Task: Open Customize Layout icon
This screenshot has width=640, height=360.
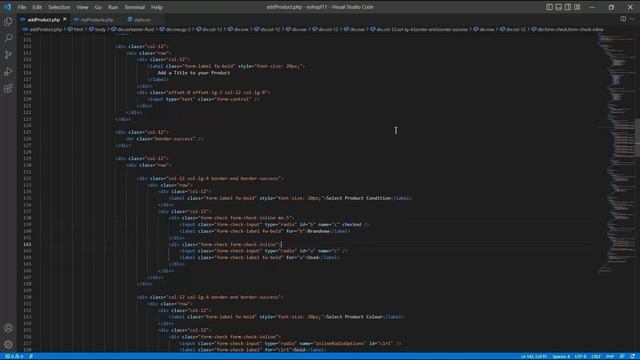Action: point(577,7)
